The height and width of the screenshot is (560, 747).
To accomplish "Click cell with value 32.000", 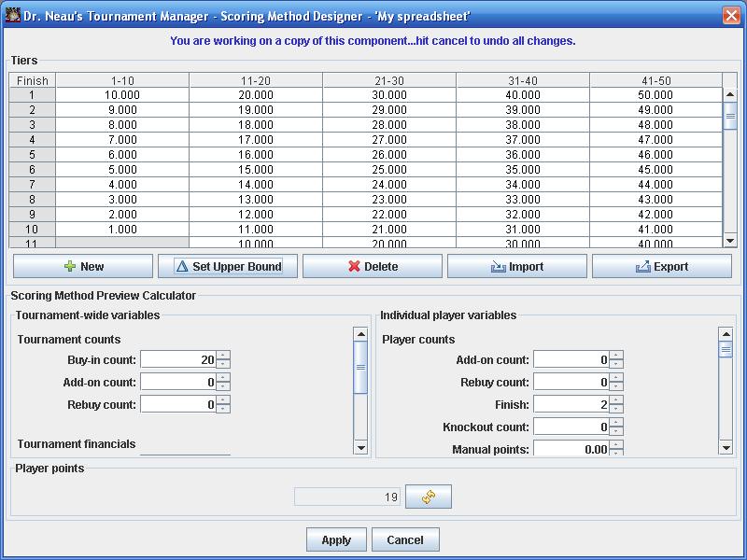I will pos(523,215).
